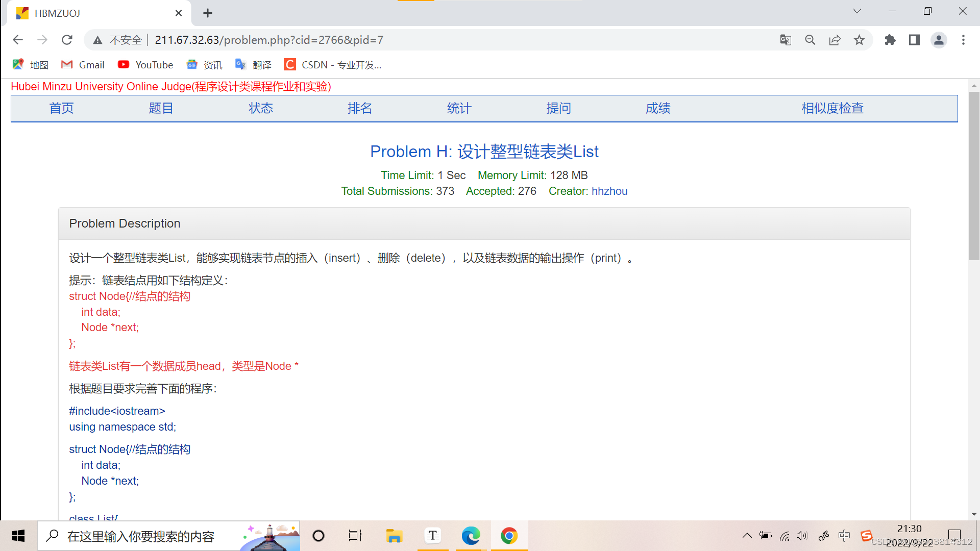Expand the hidden system tray icons

(x=747, y=536)
